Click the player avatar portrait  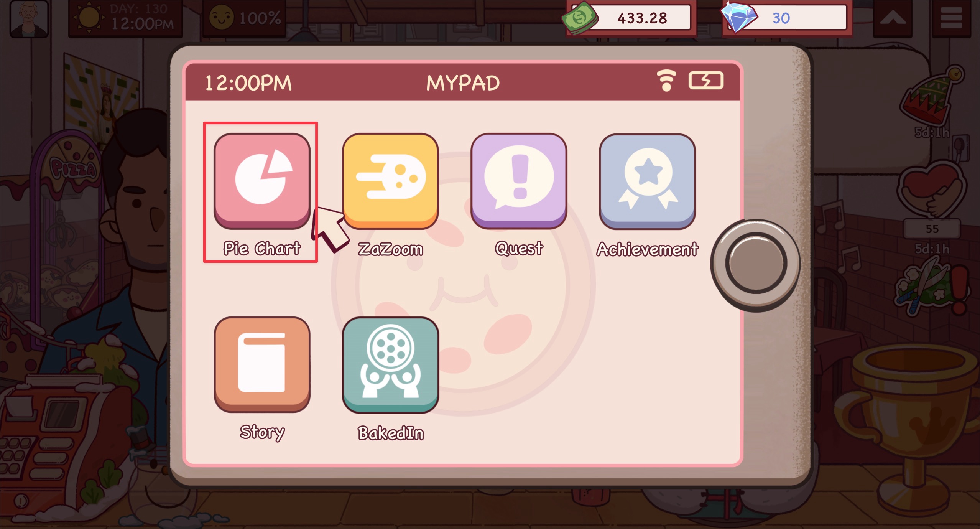click(x=29, y=18)
